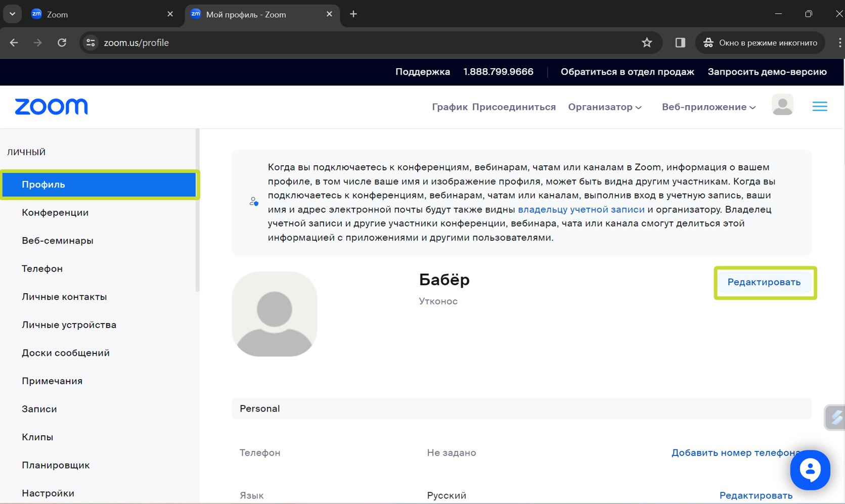The height and width of the screenshot is (504, 845).
Task: Open the chat assistant bubble
Action: coord(810,470)
